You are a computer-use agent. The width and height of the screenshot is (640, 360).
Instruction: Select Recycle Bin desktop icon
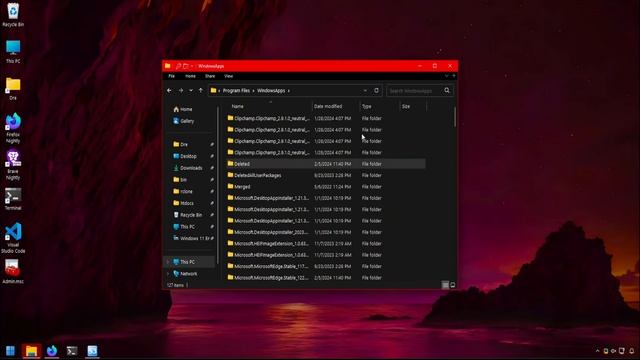click(13, 15)
